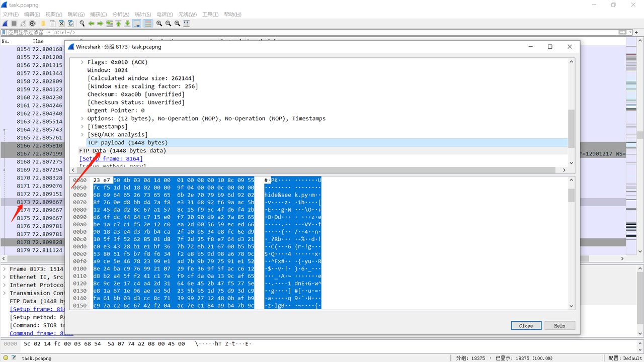The height and width of the screenshot is (362, 644).
Task: Open 统计(S) menu
Action: (x=143, y=14)
